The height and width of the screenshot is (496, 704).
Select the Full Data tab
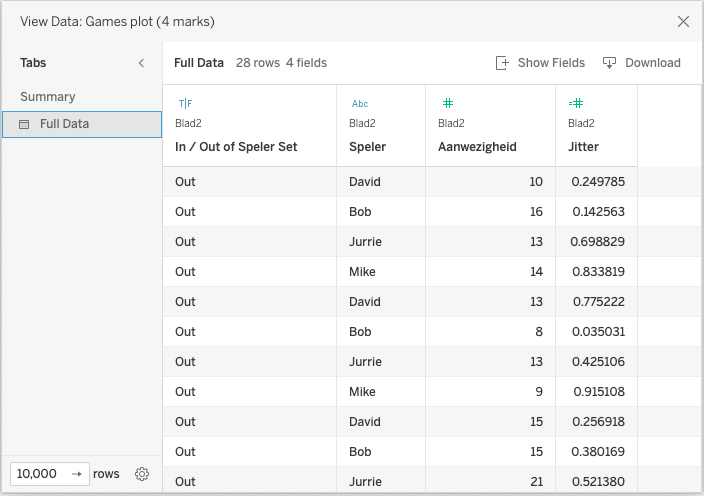click(64, 124)
